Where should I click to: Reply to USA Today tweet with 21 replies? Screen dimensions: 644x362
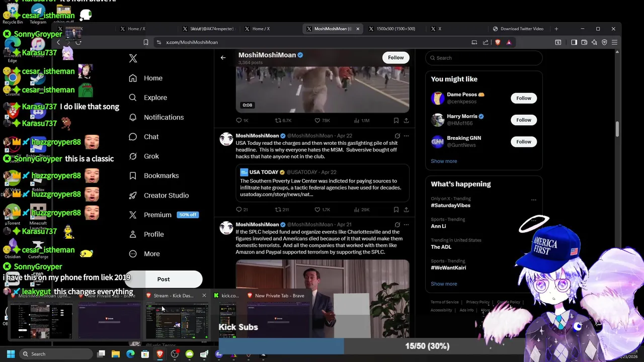[x=242, y=210]
